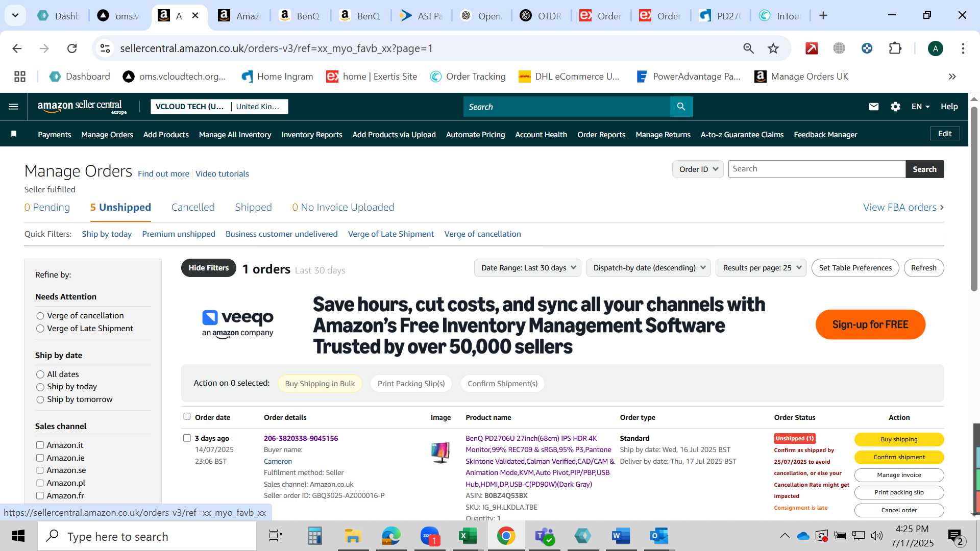This screenshot has height=551, width=980.
Task: Open Inventory Reports in navigation bar
Action: coord(311,135)
